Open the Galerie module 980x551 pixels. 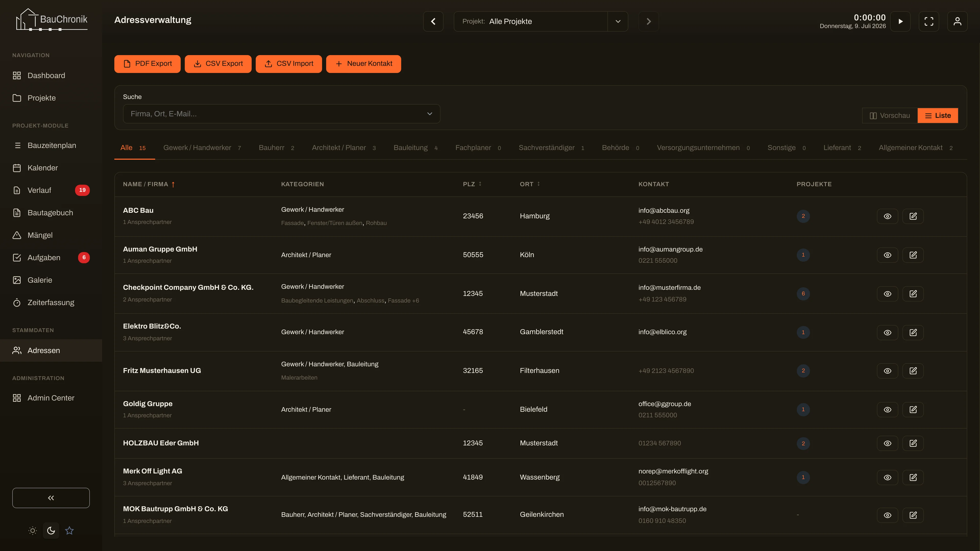tap(51, 280)
